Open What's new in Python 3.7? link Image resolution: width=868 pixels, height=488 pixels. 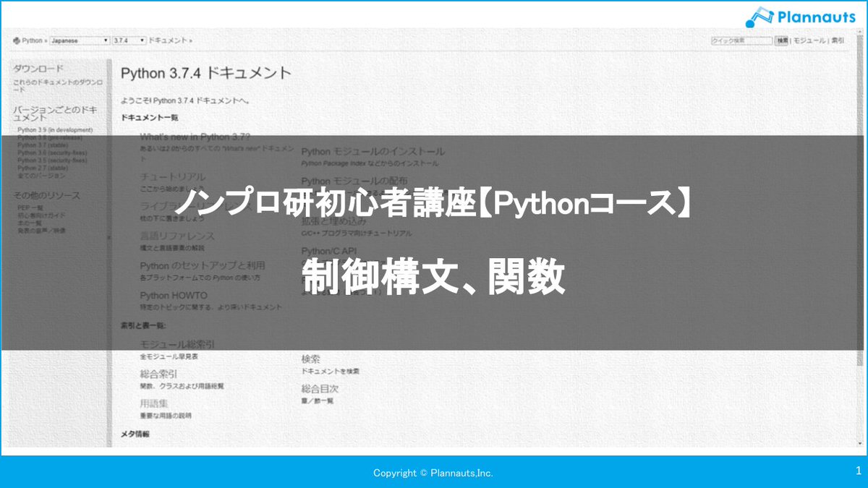coord(195,137)
